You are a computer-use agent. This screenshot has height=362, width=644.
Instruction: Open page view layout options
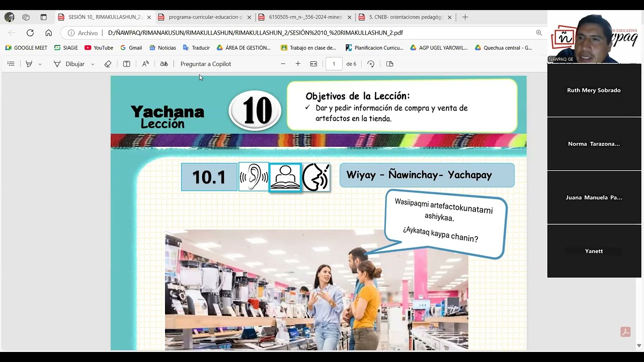point(389,64)
